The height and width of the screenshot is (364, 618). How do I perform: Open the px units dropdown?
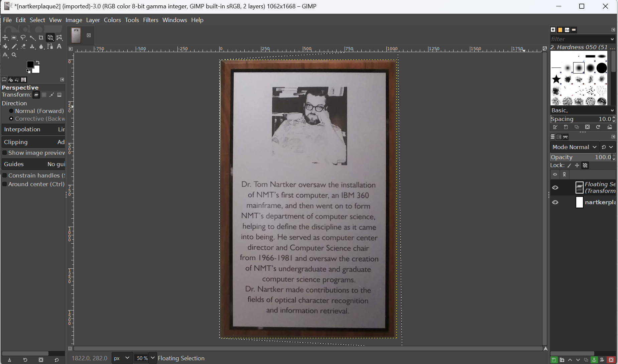tap(122, 358)
